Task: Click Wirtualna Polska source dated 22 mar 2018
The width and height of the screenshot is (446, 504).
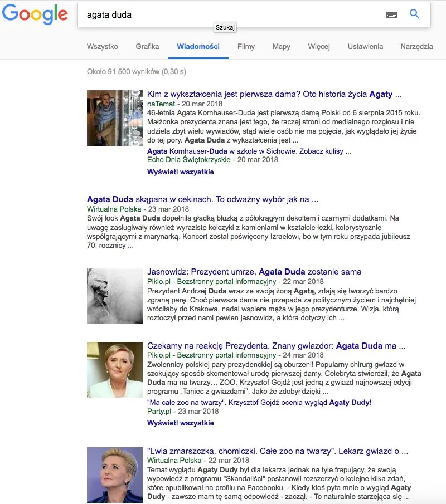Action: (174, 461)
